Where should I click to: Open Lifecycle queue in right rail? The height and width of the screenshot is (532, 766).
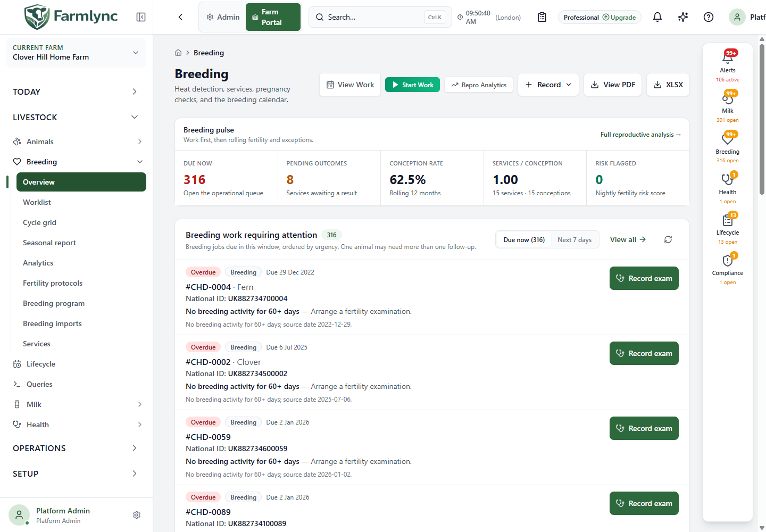[728, 228]
